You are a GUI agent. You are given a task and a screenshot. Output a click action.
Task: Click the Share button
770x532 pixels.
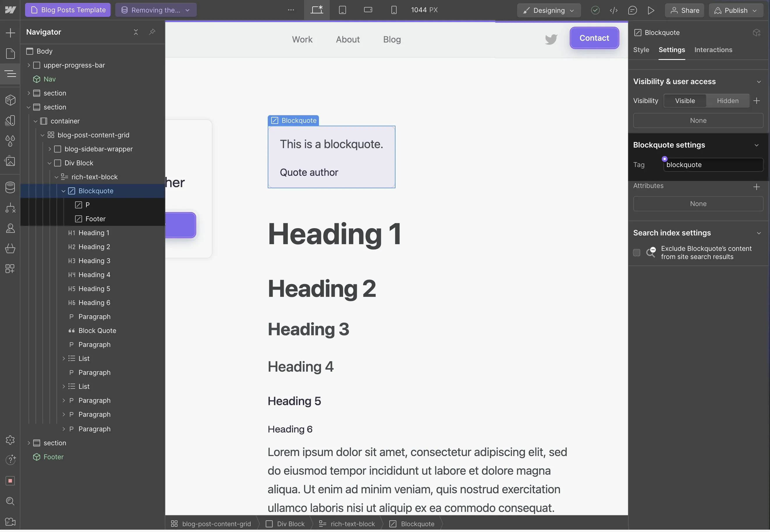tap(685, 10)
